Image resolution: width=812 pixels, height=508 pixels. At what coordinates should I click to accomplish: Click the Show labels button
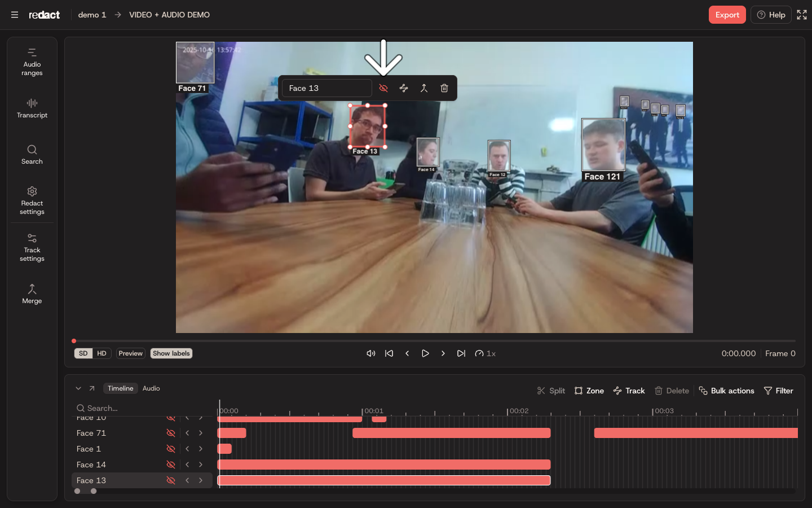click(171, 353)
